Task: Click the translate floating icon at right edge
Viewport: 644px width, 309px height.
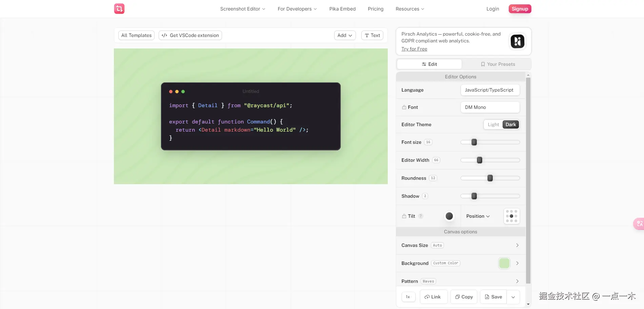Action: click(639, 224)
